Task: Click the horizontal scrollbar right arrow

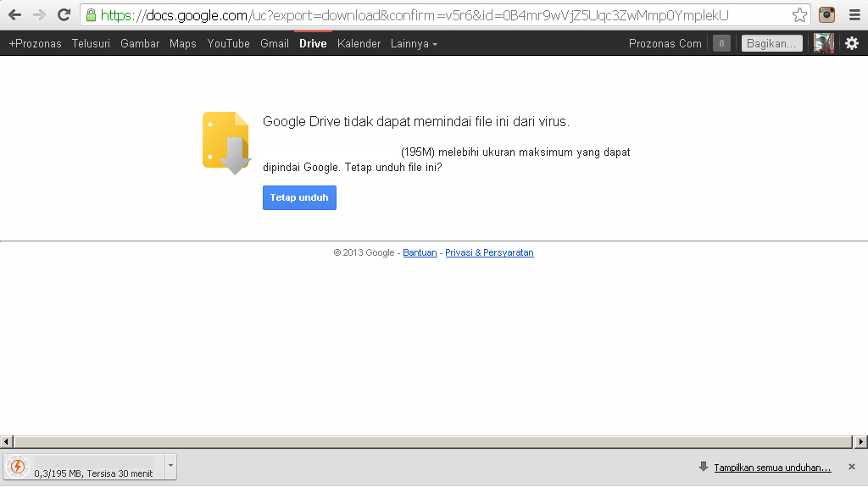Action: [861, 441]
